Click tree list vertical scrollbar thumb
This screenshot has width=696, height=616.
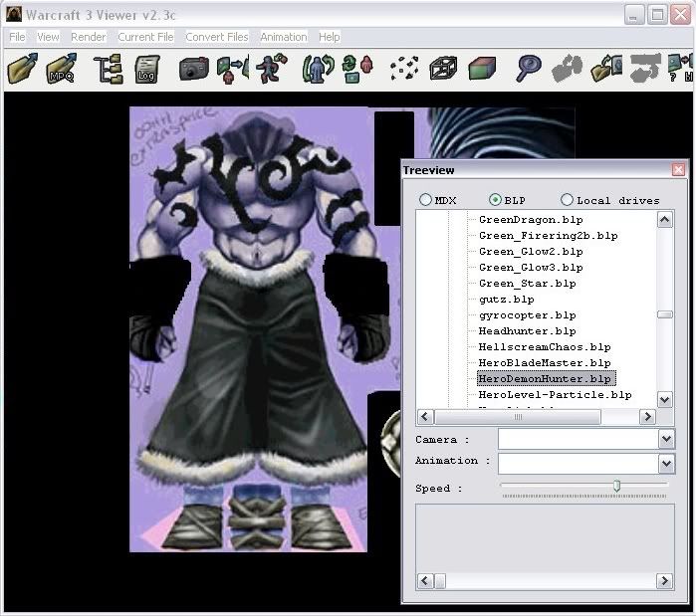pyautogui.click(x=664, y=314)
